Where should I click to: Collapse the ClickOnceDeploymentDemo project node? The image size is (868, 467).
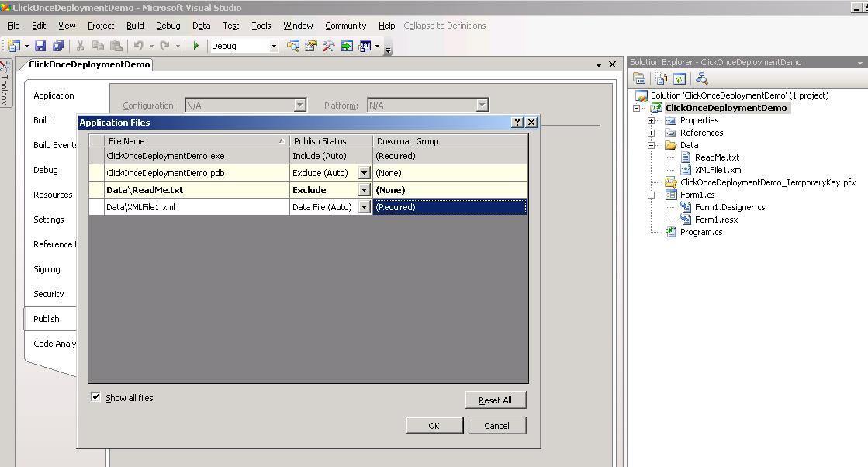point(637,108)
